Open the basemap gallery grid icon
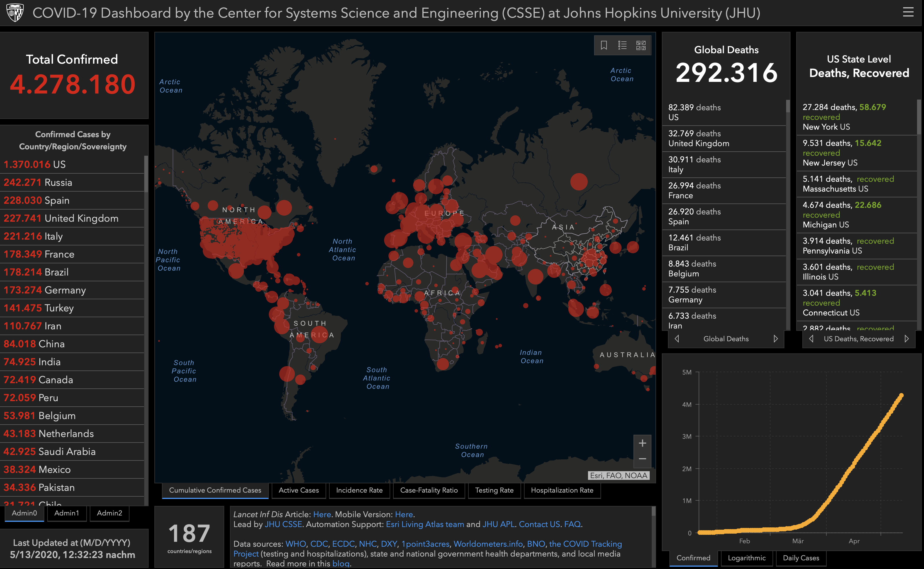 pos(640,45)
